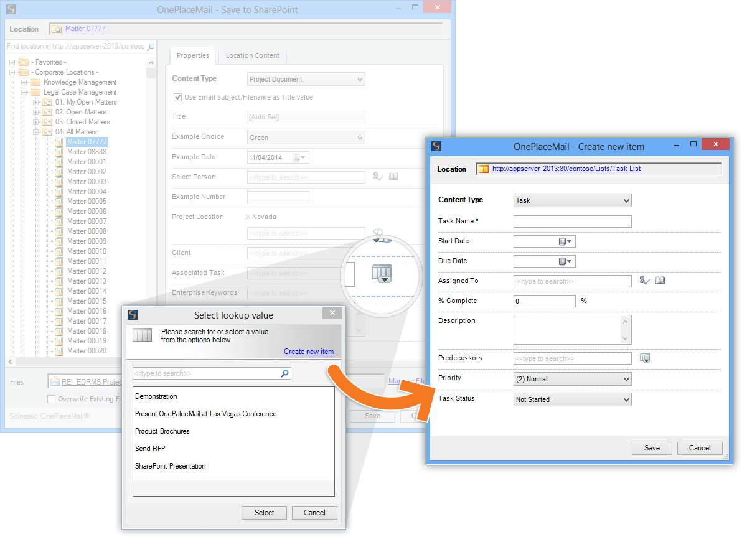
Task: Click the Matter 07777 location link
Action: point(85,29)
